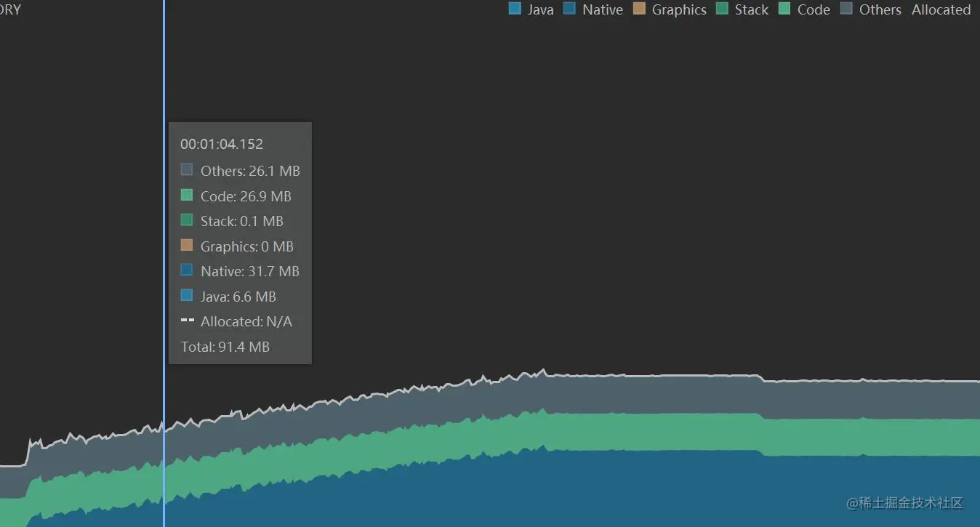
Task: Click the Stack 0.1 MB swatch in tooltip
Action: point(187,220)
